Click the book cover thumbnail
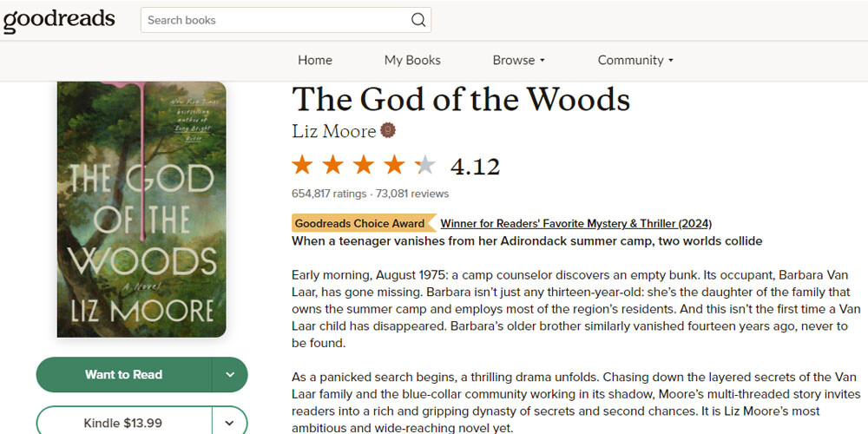This screenshot has width=868, height=434. 141,209
